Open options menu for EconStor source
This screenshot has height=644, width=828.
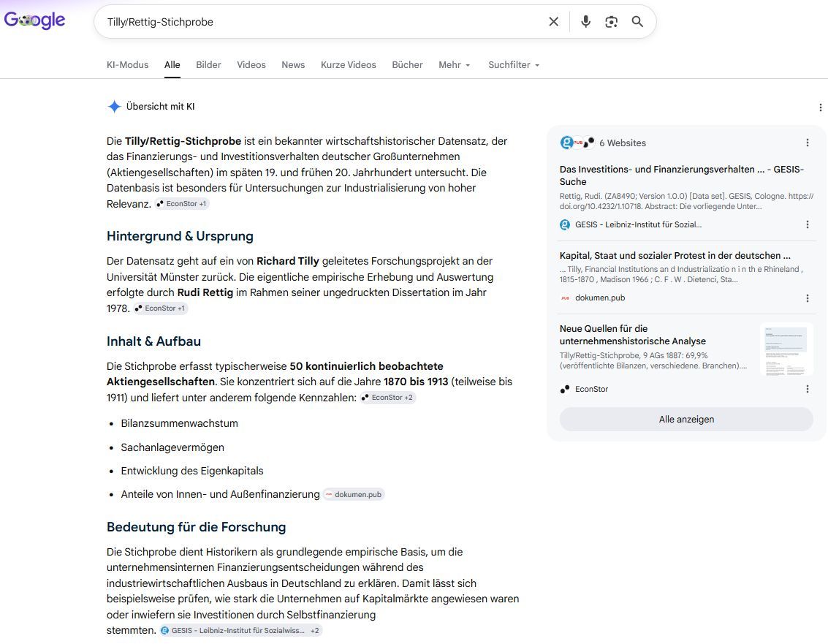808,389
